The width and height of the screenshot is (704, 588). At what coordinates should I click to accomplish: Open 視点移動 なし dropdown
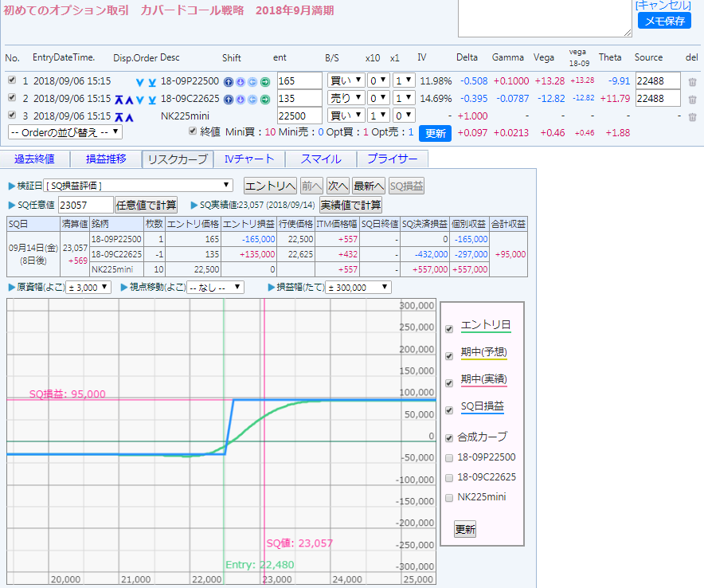tap(216, 288)
